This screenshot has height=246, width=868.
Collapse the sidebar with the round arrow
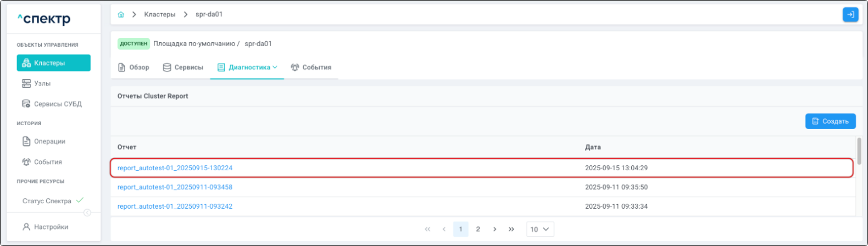[x=87, y=213]
